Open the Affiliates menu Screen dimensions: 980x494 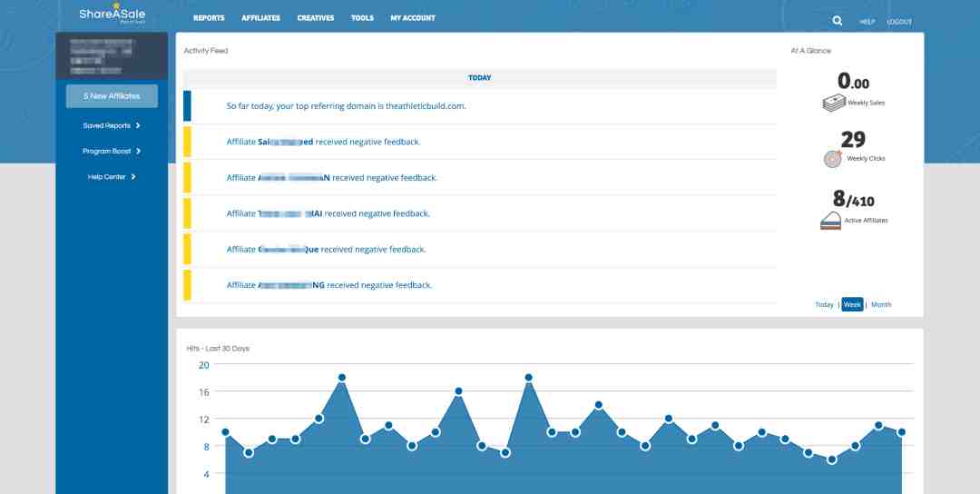[260, 18]
